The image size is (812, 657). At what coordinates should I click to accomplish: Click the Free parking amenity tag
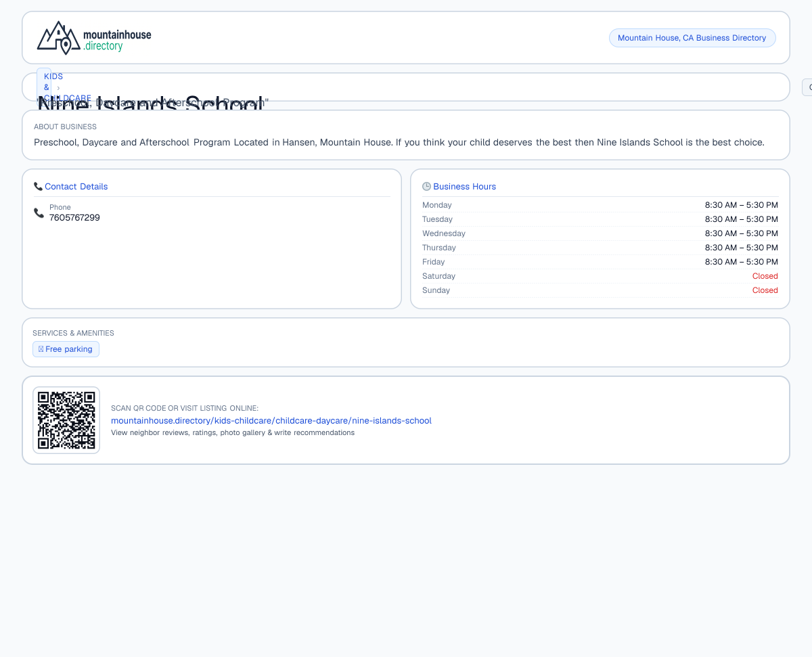click(66, 349)
